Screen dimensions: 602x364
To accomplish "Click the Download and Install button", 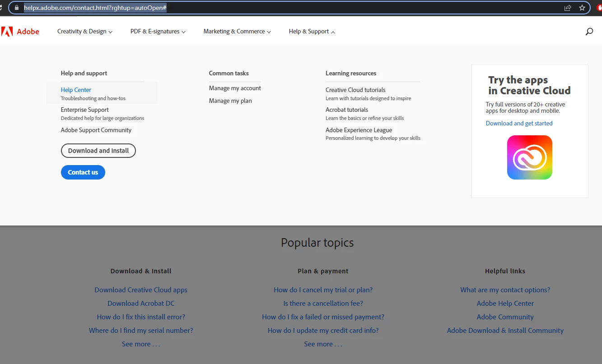I will [98, 151].
